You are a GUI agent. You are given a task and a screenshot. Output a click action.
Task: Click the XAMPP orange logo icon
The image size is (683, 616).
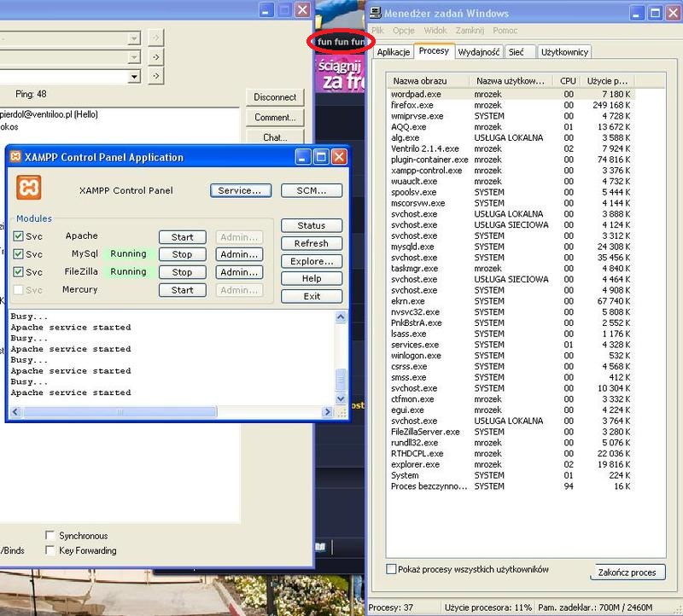coord(29,188)
